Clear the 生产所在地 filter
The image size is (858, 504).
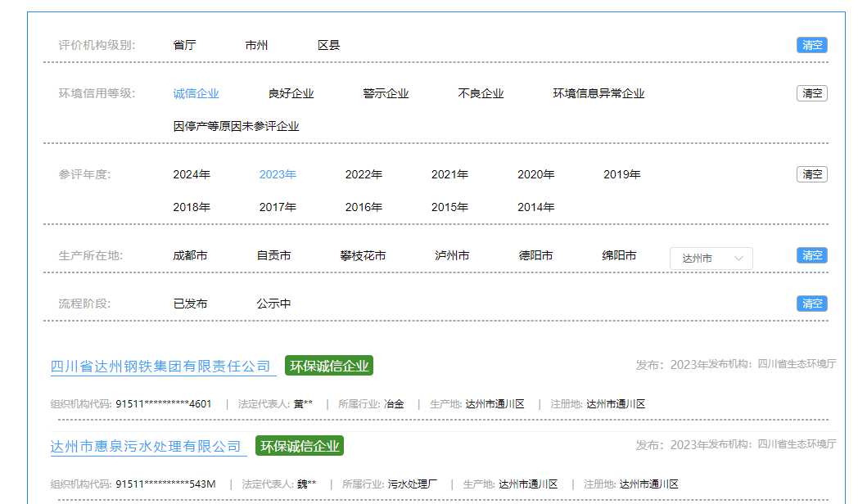811,254
